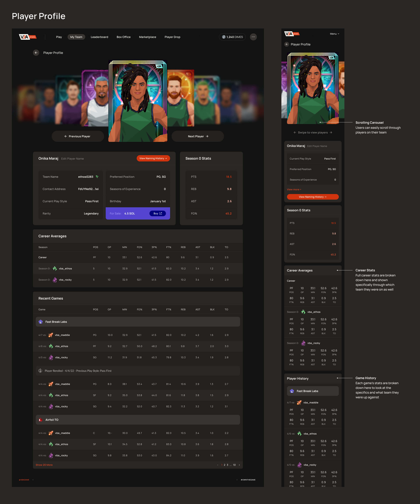Go to page 10 of recent games
Screen dimensions: 420x504
(x=234, y=465)
